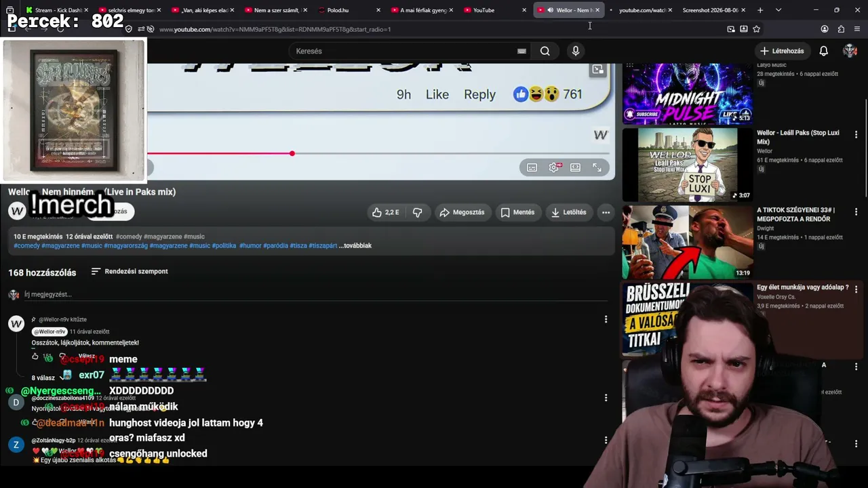
Task: Open the site shield info icon
Action: click(129, 29)
